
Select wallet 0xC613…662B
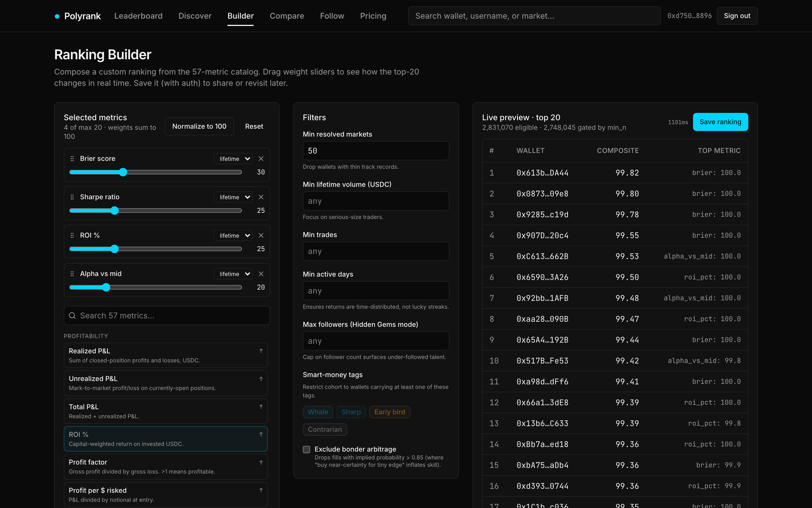615,256
